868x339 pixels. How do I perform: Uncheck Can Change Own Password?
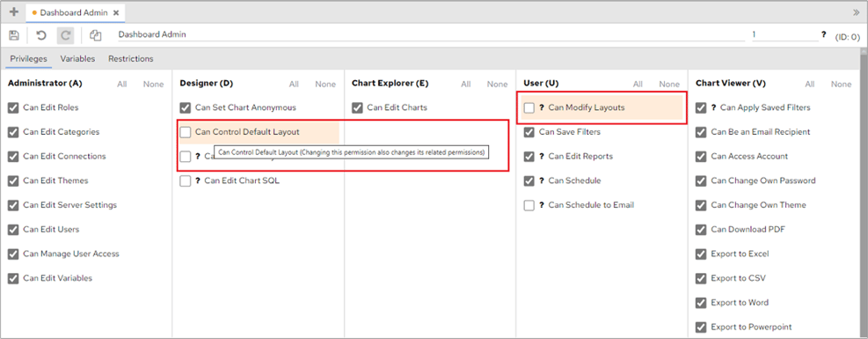(x=702, y=181)
